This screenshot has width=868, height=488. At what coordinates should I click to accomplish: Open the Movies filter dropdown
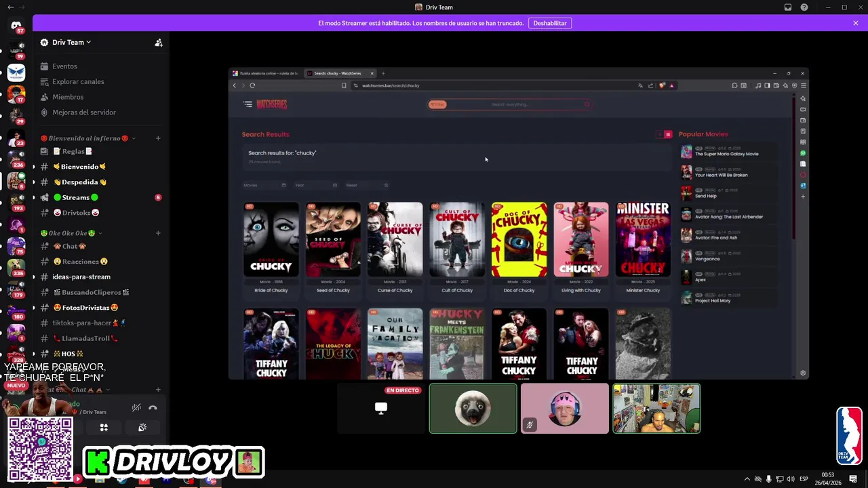(265, 185)
